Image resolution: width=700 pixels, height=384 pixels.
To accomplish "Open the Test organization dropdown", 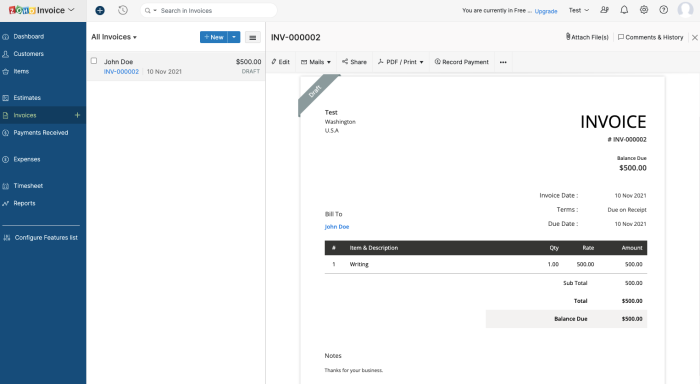I will (x=579, y=10).
